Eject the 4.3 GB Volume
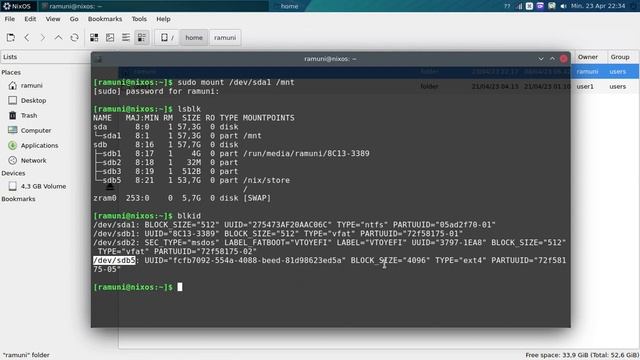Viewport: 640px width, 360px height. coord(109,187)
